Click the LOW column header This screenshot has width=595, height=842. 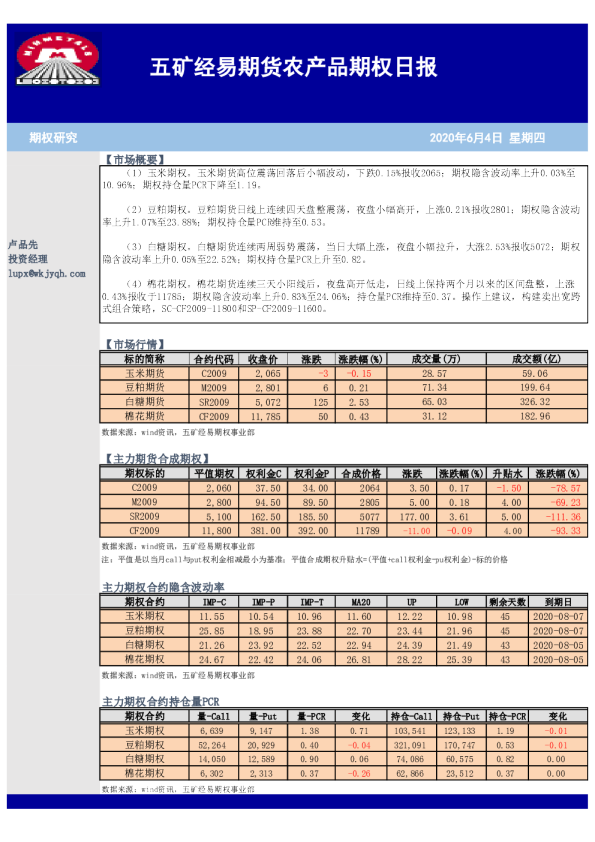click(461, 602)
